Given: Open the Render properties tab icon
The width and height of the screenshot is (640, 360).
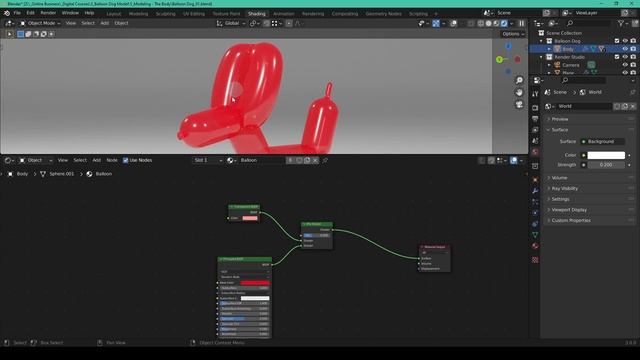Looking at the screenshot, I should 535,108.
